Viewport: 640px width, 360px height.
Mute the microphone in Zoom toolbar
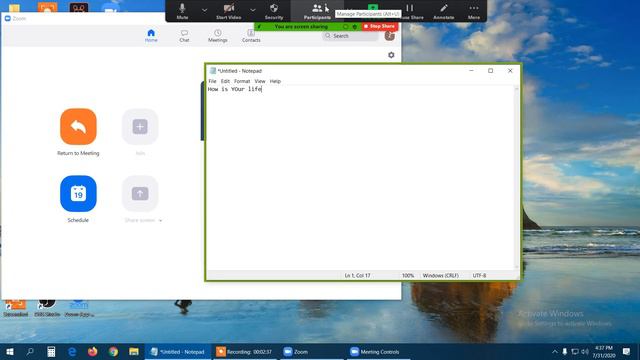[182, 11]
